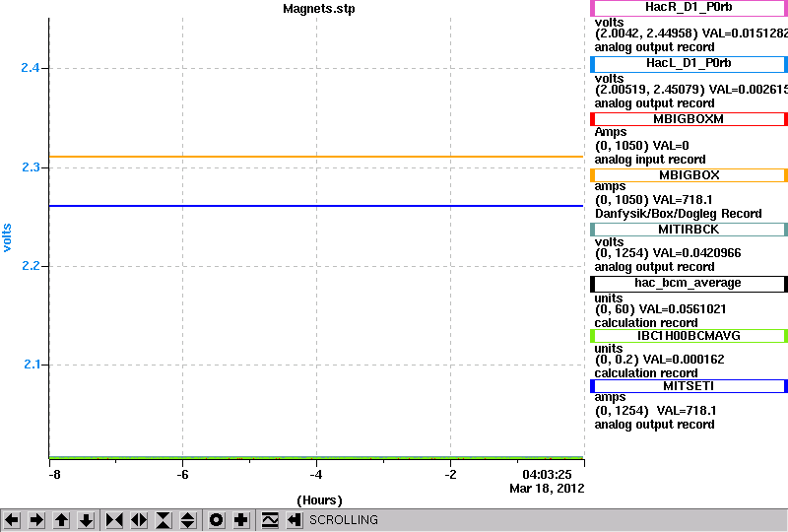This screenshot has height=532, width=788.
Task: Click the 'Mar 18, 2012' date label
Action: click(x=547, y=489)
